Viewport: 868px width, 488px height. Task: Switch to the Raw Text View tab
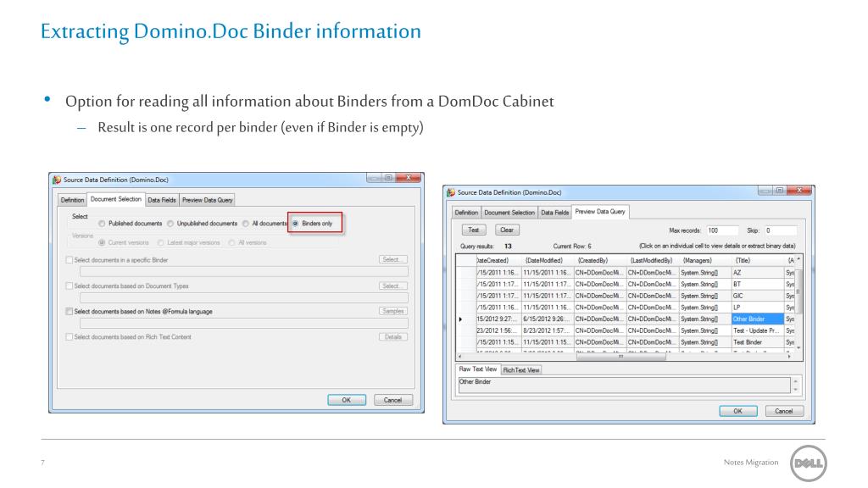pyautogui.click(x=478, y=369)
